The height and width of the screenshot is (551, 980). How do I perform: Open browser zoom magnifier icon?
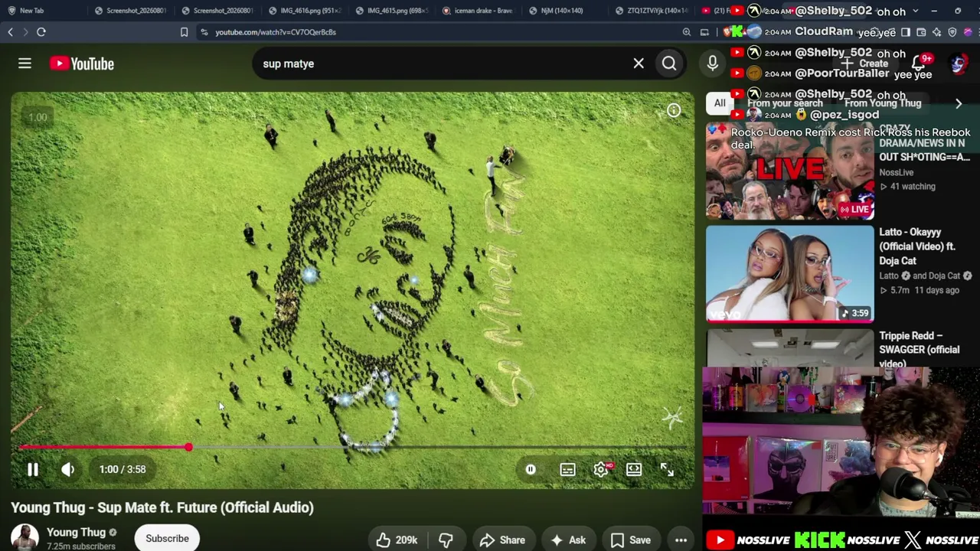(x=687, y=32)
